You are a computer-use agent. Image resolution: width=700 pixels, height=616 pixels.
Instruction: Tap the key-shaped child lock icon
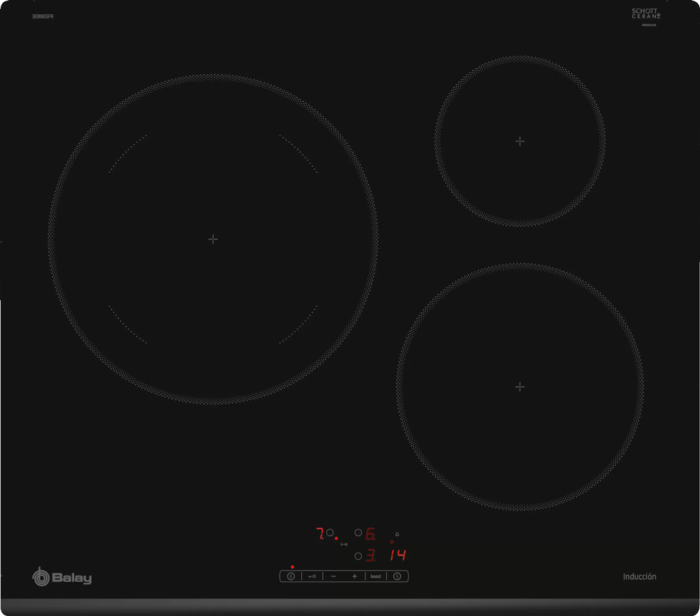pyautogui.click(x=312, y=576)
